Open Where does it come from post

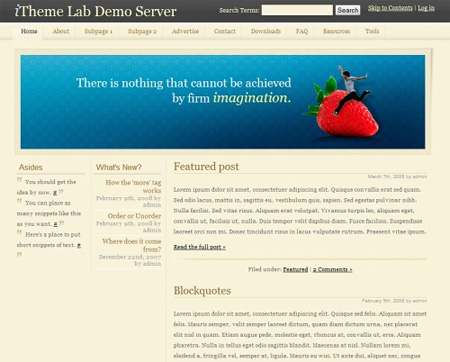point(132,245)
